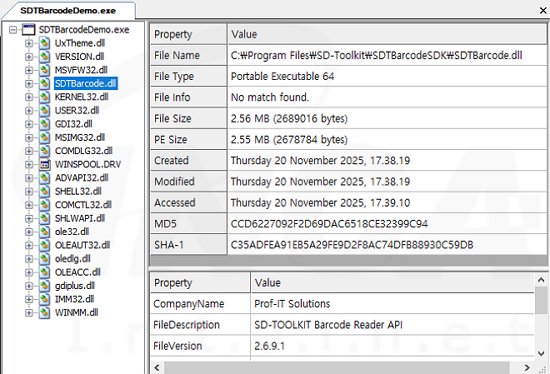This screenshot has width=550, height=374.
Task: Expand the OLEAUT32.dll tree node
Action: [x=29, y=245]
